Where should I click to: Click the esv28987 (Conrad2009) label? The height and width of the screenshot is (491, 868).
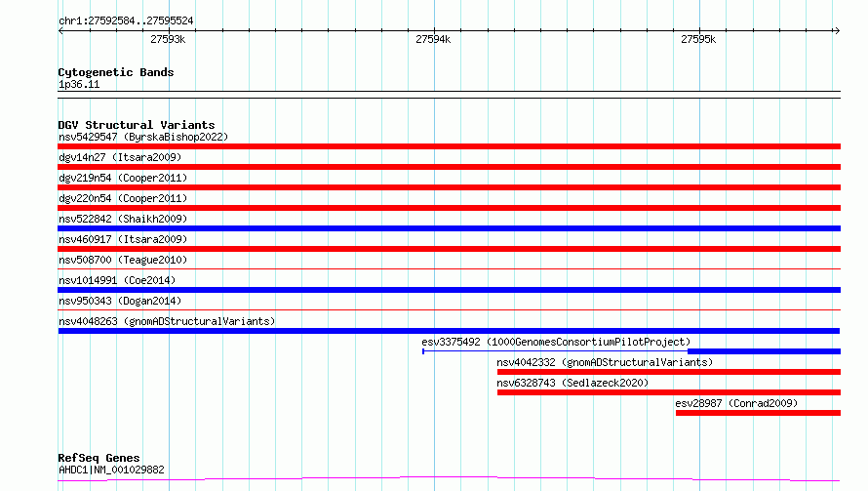[x=736, y=403]
